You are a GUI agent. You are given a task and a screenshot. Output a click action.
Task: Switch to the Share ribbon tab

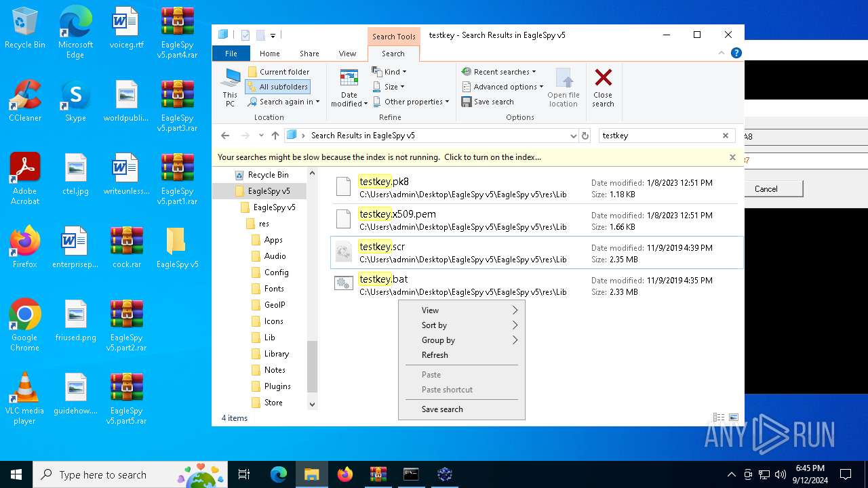point(309,54)
